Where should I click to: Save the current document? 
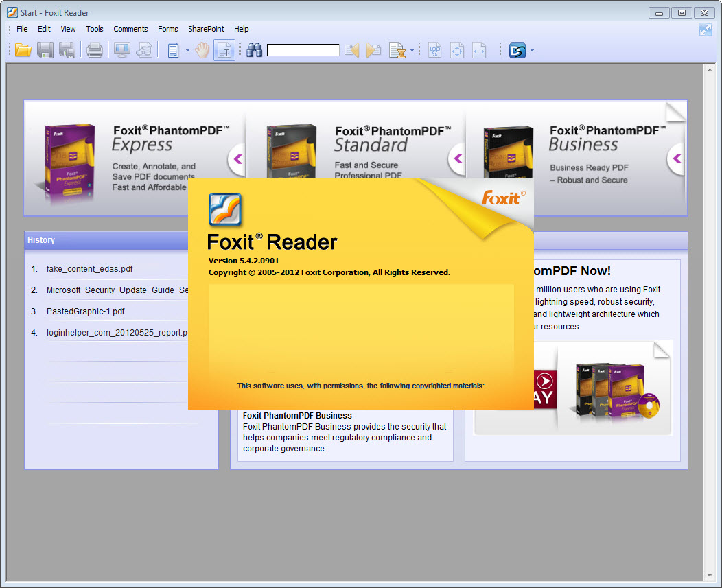coord(45,49)
